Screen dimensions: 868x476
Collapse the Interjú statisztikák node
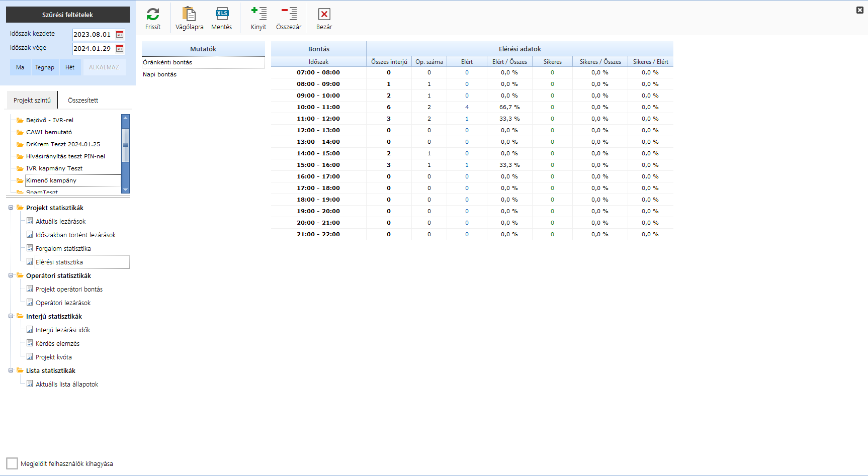[11, 316]
